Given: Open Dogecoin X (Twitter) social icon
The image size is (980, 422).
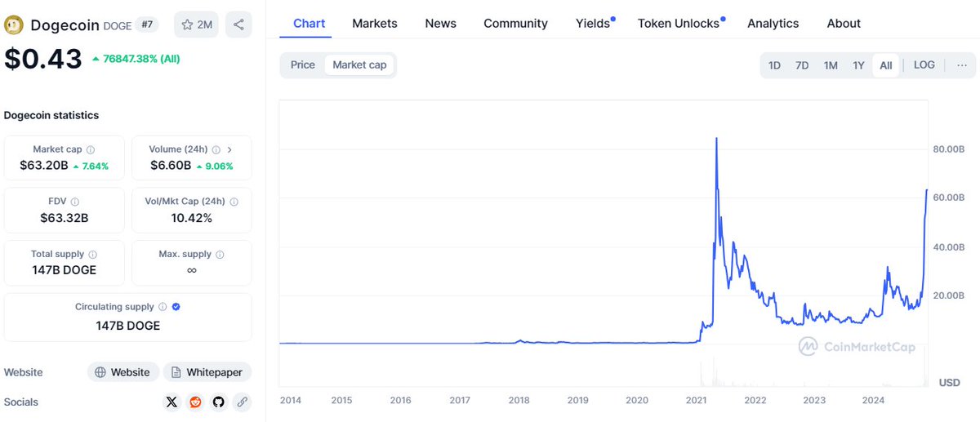Looking at the screenshot, I should [171, 402].
